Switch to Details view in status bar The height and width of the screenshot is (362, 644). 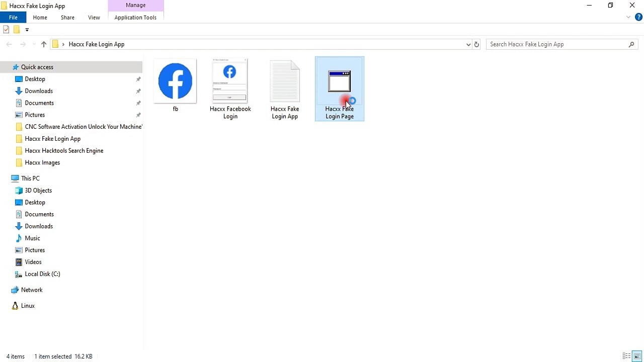(626, 356)
